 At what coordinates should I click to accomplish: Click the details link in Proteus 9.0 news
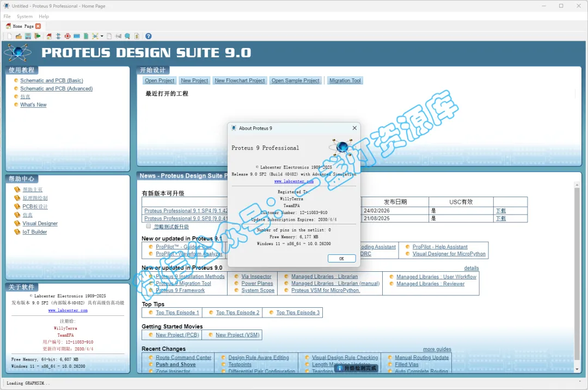pyautogui.click(x=471, y=268)
